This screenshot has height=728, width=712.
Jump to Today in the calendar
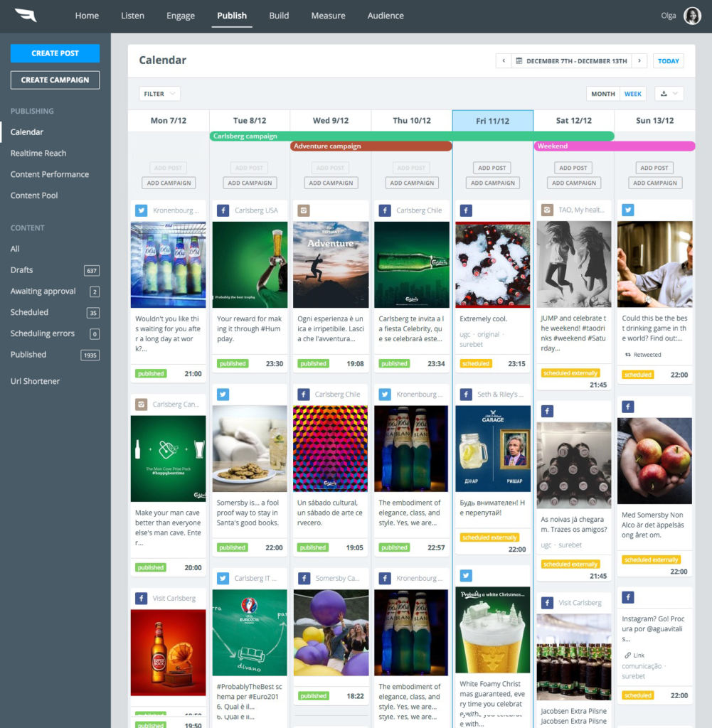tap(669, 61)
